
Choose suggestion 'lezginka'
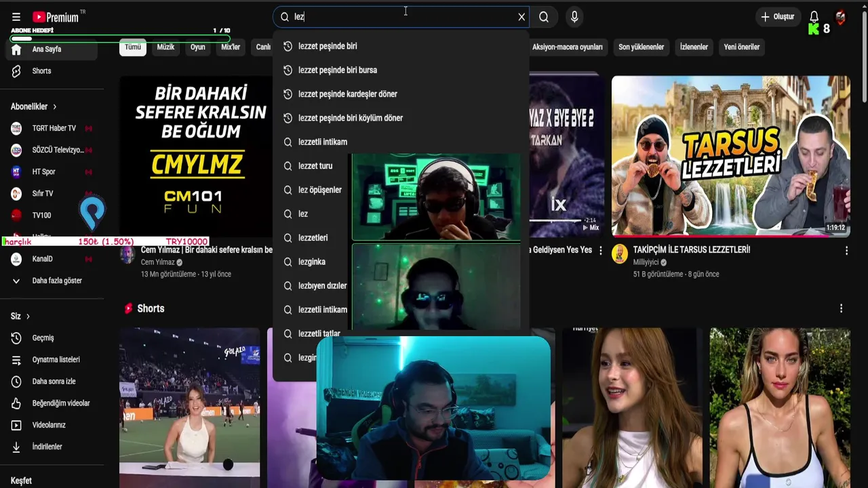[313, 262]
